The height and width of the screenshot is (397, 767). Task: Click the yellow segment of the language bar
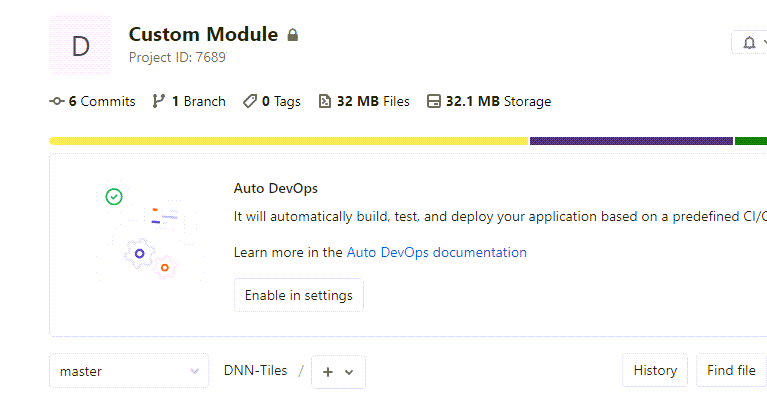point(289,141)
